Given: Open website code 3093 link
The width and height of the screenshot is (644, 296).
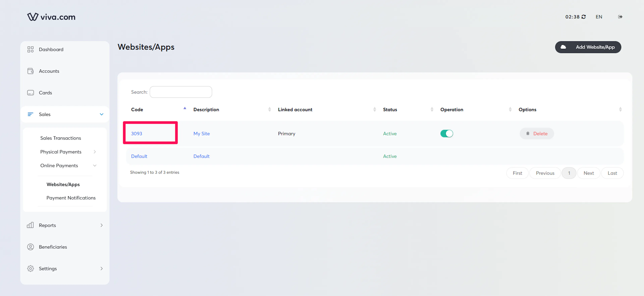Looking at the screenshot, I should tap(137, 134).
